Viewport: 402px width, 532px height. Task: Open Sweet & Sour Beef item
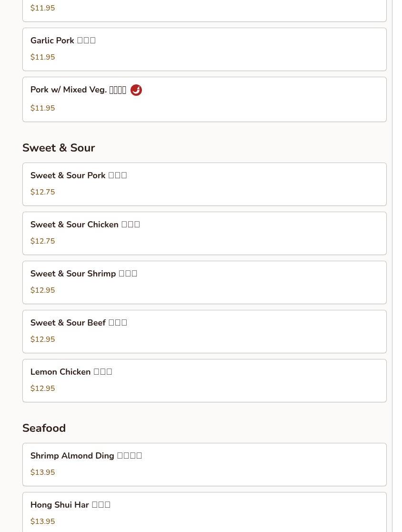tap(204, 331)
